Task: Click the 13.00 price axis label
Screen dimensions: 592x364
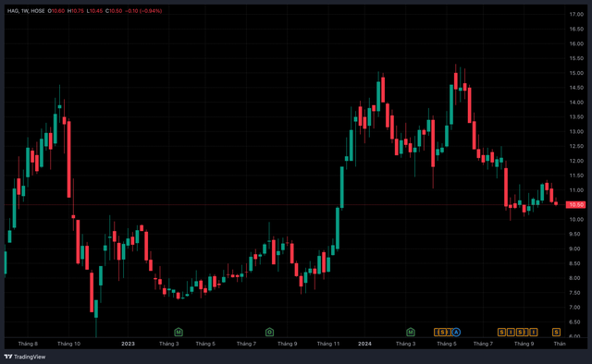Action: [576, 131]
